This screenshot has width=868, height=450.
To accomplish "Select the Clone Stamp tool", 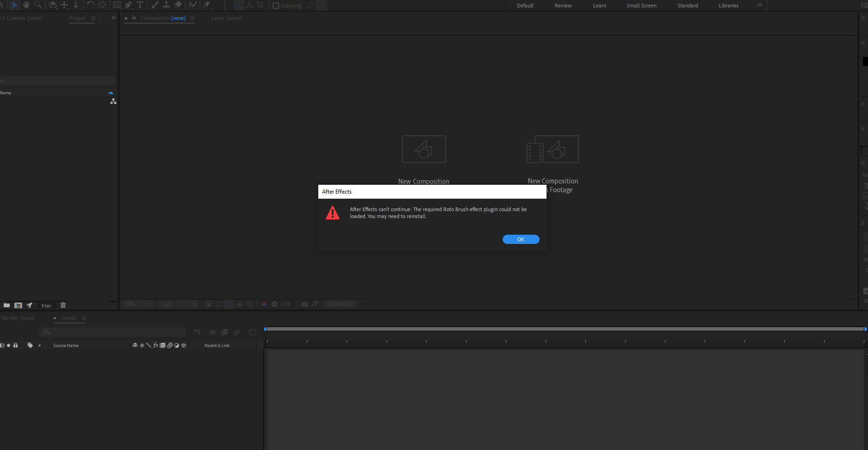I will tap(166, 5).
